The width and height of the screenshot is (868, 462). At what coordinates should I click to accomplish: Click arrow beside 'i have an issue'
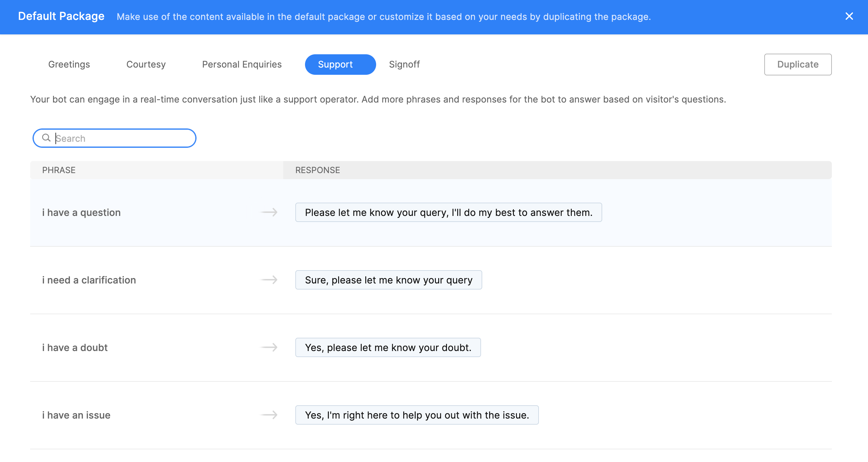coord(269,415)
